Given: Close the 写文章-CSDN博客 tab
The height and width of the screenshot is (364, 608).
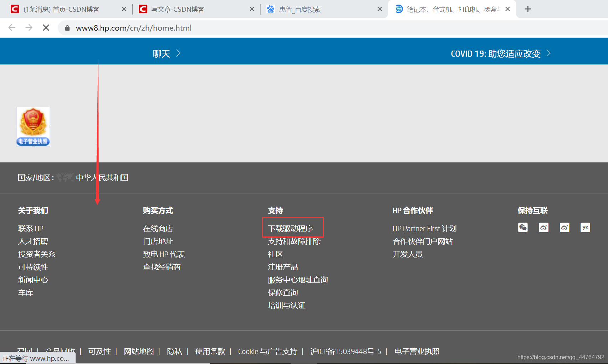Looking at the screenshot, I should (x=252, y=9).
